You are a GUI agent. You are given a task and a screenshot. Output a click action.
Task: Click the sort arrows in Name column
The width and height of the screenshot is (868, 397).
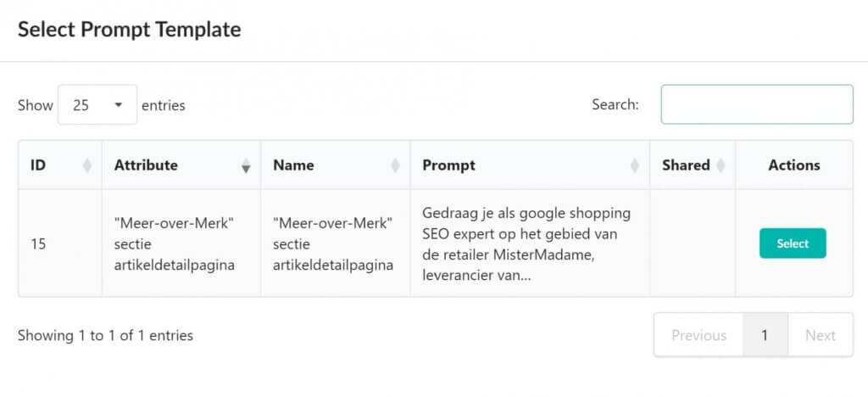395,166
